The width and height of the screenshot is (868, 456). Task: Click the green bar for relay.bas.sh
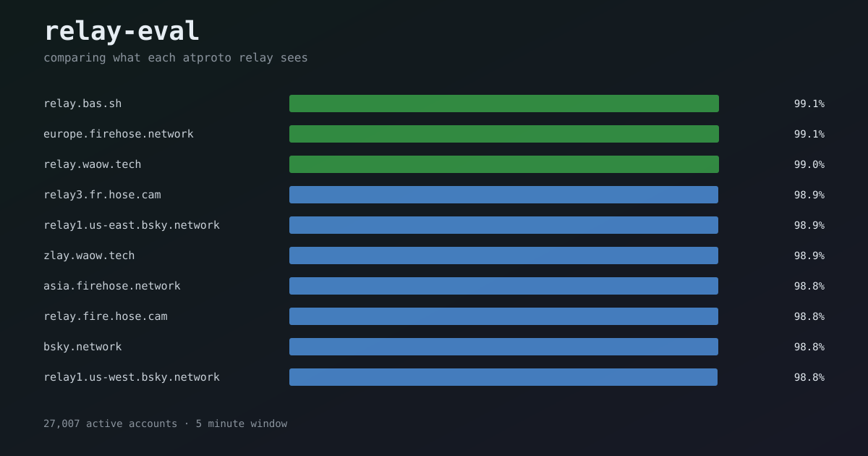504,104
